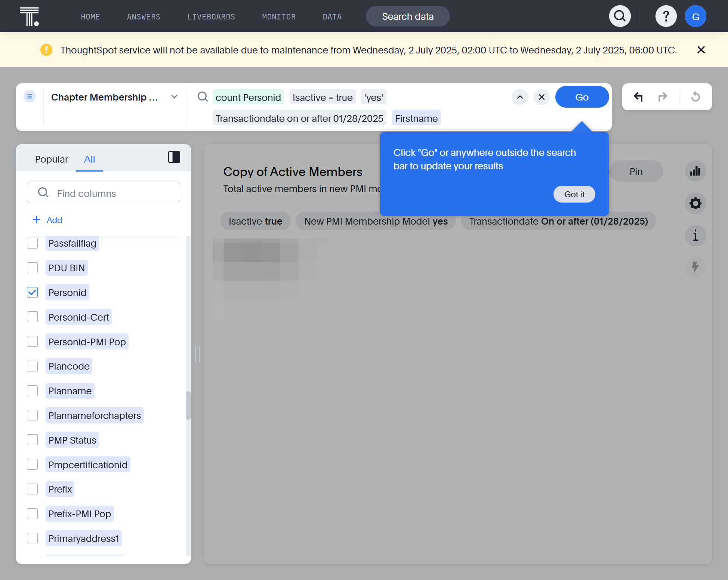Screen dimensions: 728x580
Task: Check the PDU BIN checkbox
Action: coord(33,268)
